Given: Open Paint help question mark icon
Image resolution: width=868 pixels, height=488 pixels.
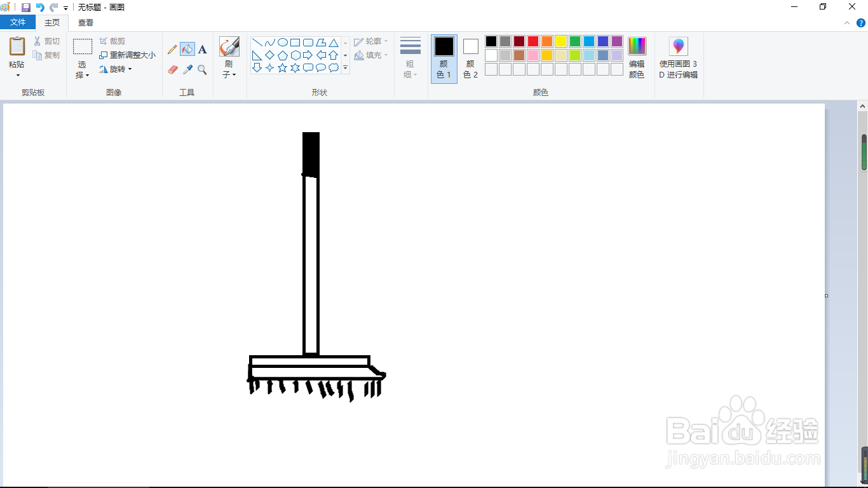Looking at the screenshot, I should click(x=861, y=22).
